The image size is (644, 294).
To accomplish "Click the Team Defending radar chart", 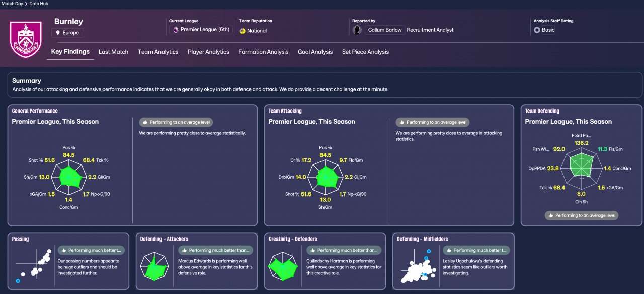I will coord(582,168).
